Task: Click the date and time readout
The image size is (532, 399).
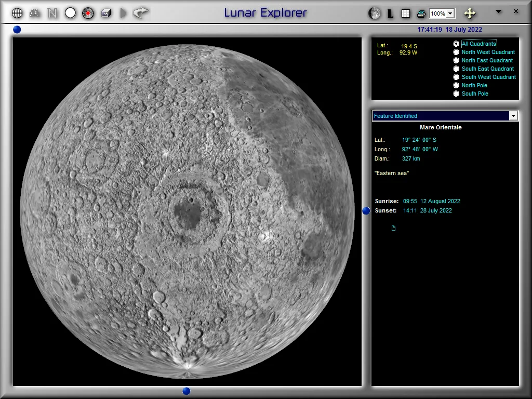Action: (x=449, y=30)
